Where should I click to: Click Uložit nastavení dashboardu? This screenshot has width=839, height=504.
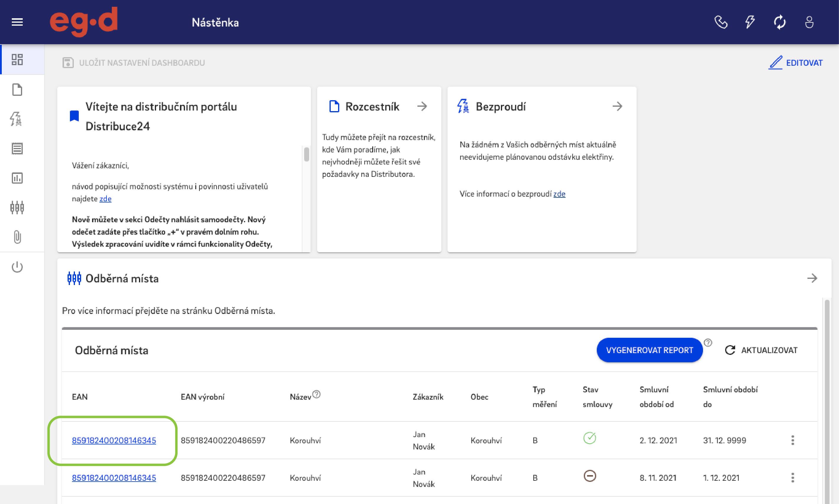[x=134, y=63]
